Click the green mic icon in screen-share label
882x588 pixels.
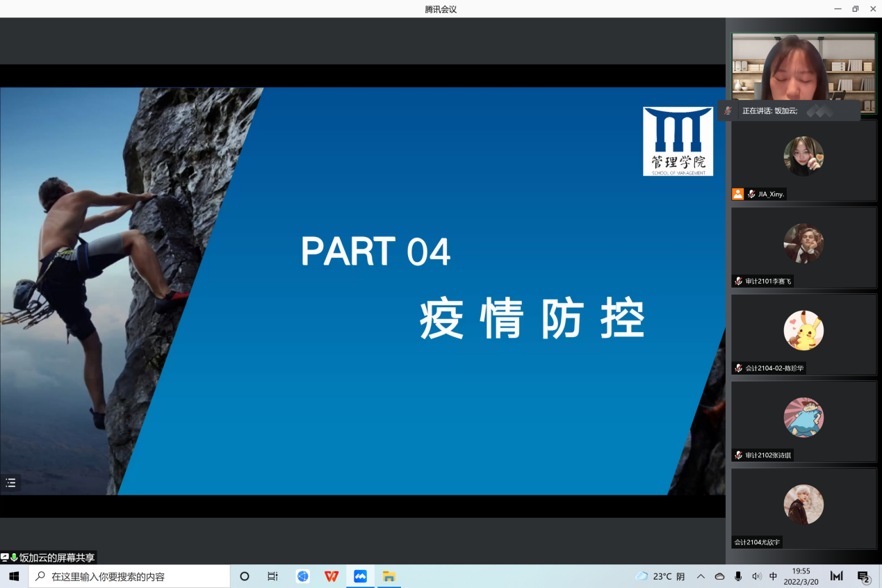[14, 557]
